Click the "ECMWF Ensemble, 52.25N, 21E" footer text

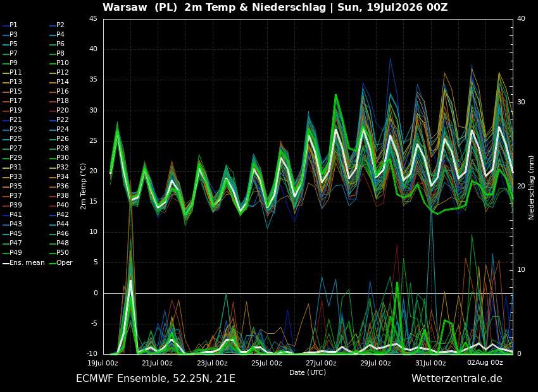[156, 379]
